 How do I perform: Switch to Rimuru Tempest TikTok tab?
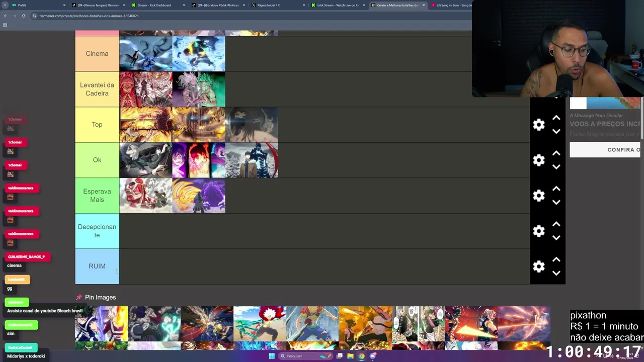point(98,5)
